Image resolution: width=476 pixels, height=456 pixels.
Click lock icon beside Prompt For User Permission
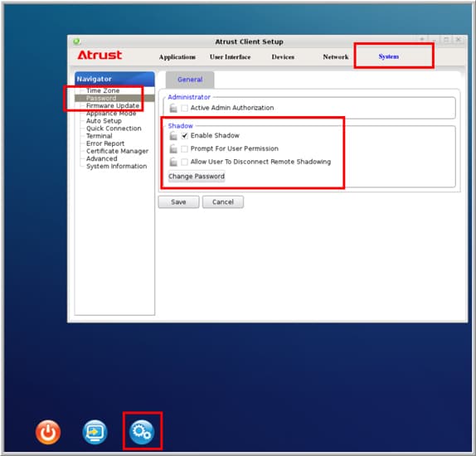click(173, 148)
